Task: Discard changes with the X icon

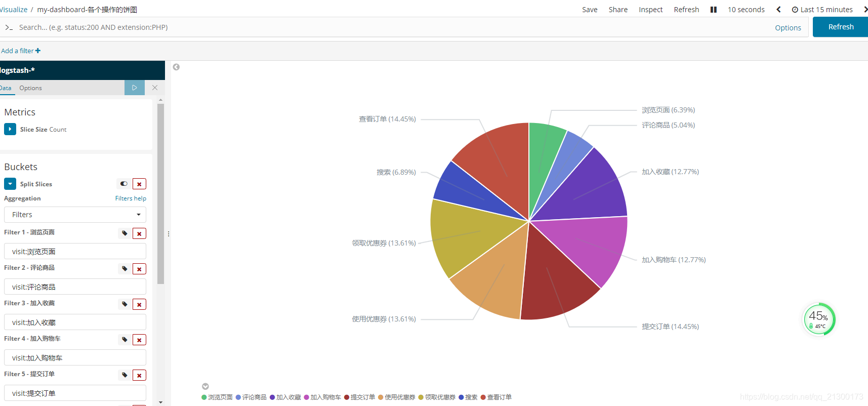Action: click(155, 88)
